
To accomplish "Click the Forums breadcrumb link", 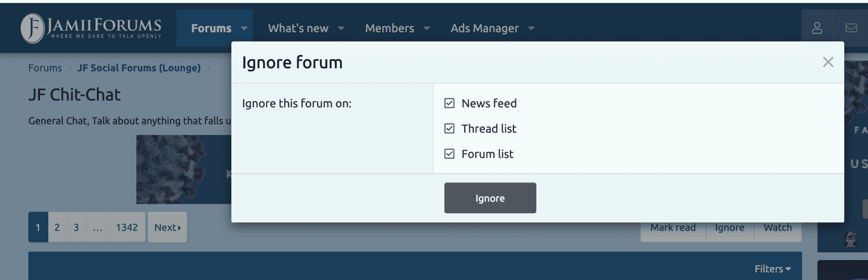I will click(45, 68).
